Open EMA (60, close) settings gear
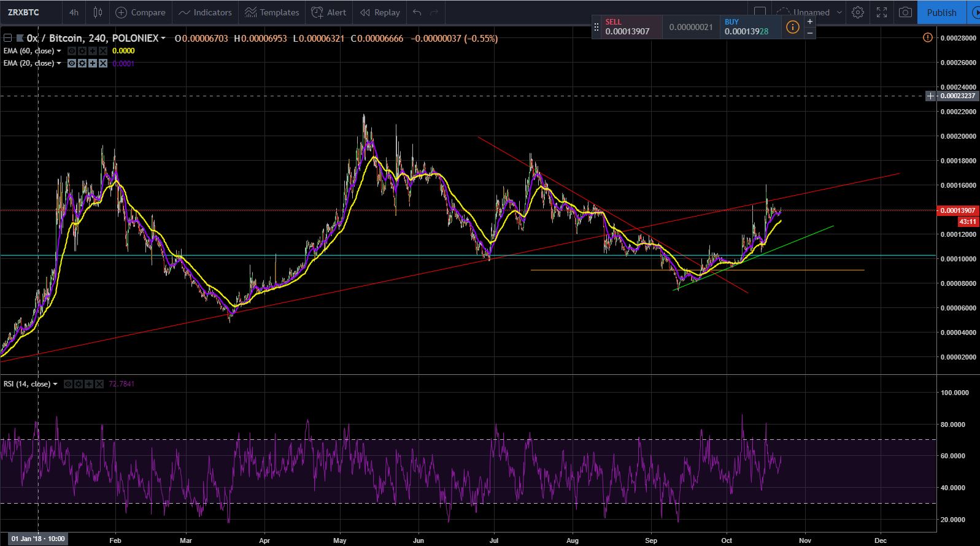The width and height of the screenshot is (980, 546). pos(82,51)
